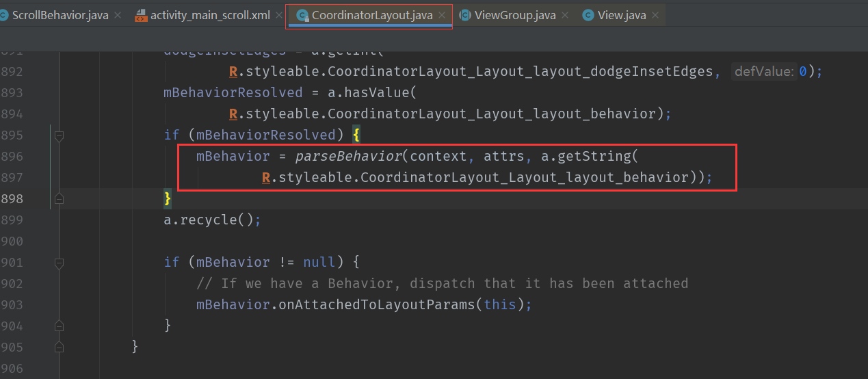Click line number 894 in the gutter

[12, 114]
